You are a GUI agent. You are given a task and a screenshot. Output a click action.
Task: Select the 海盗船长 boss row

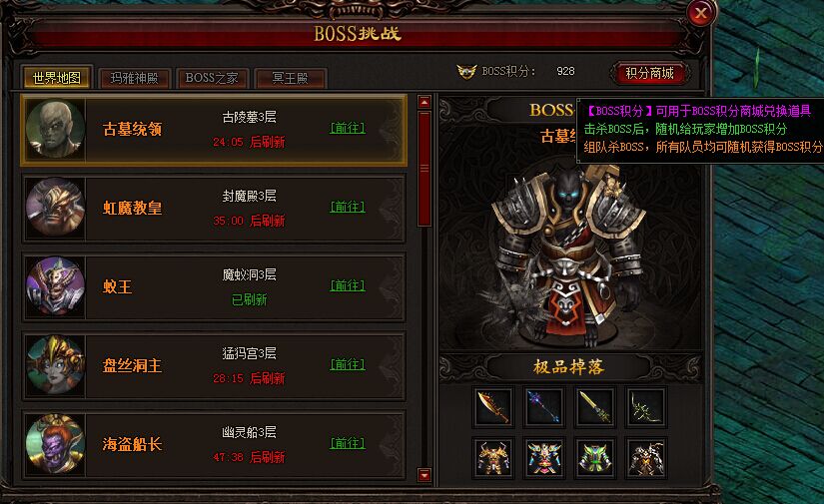214,444
